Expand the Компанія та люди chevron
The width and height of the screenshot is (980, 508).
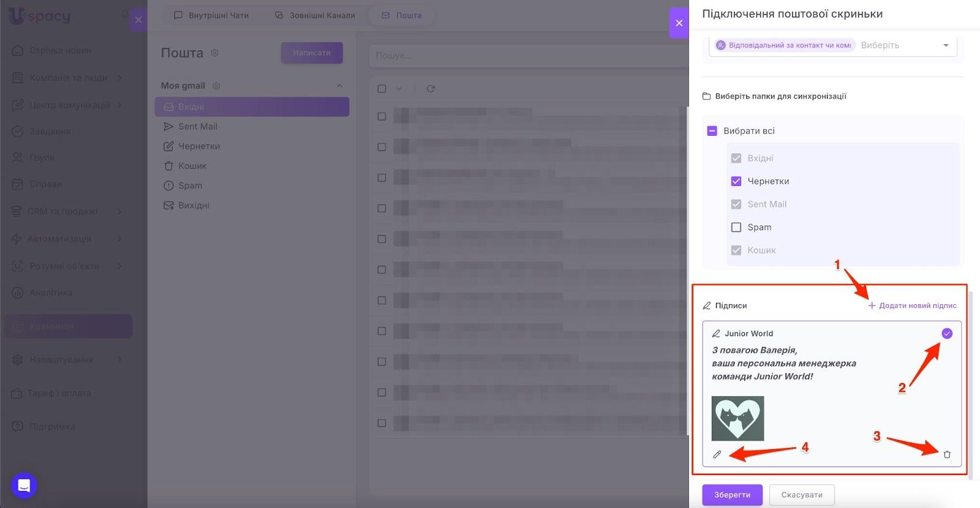click(x=119, y=78)
